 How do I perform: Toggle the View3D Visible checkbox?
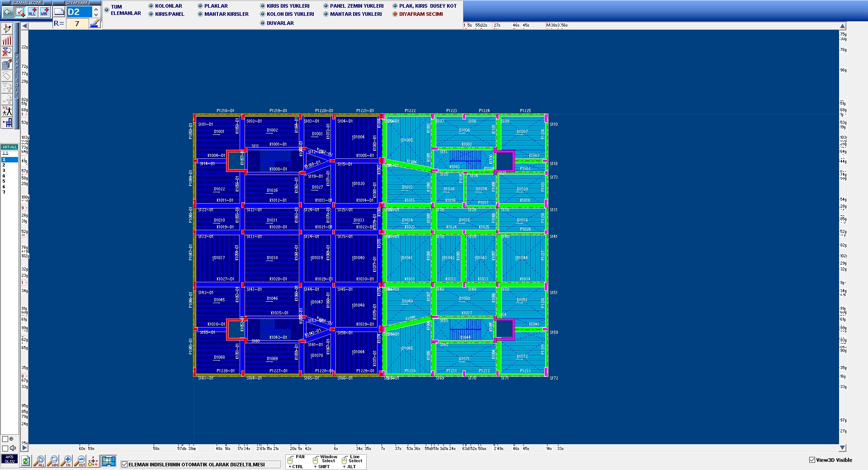coord(812,460)
